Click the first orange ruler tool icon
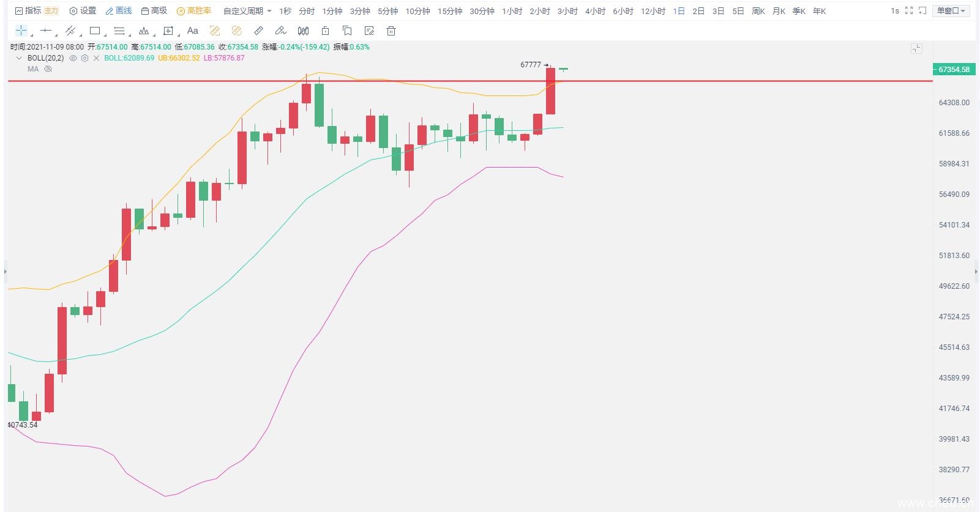The width and height of the screenshot is (980, 512). click(215, 31)
